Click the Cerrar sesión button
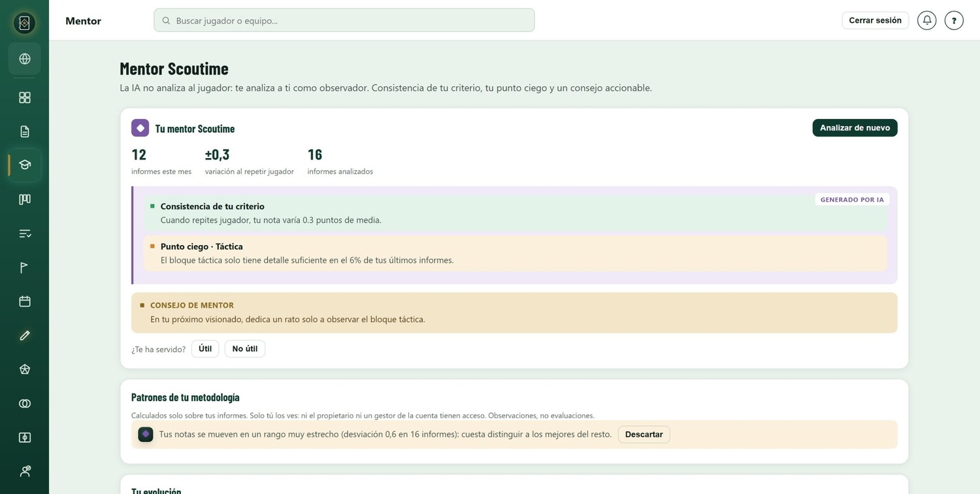The image size is (980, 494). tap(875, 20)
